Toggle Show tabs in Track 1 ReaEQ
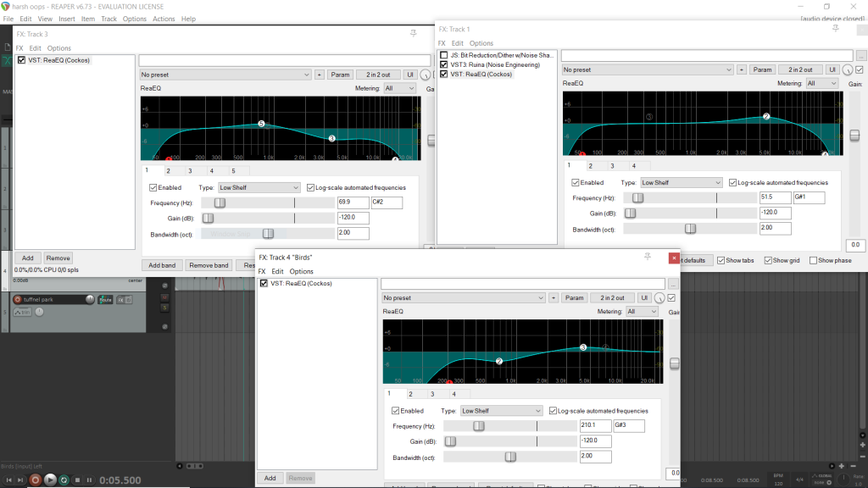Screen dimensions: 868x488 [721, 260]
